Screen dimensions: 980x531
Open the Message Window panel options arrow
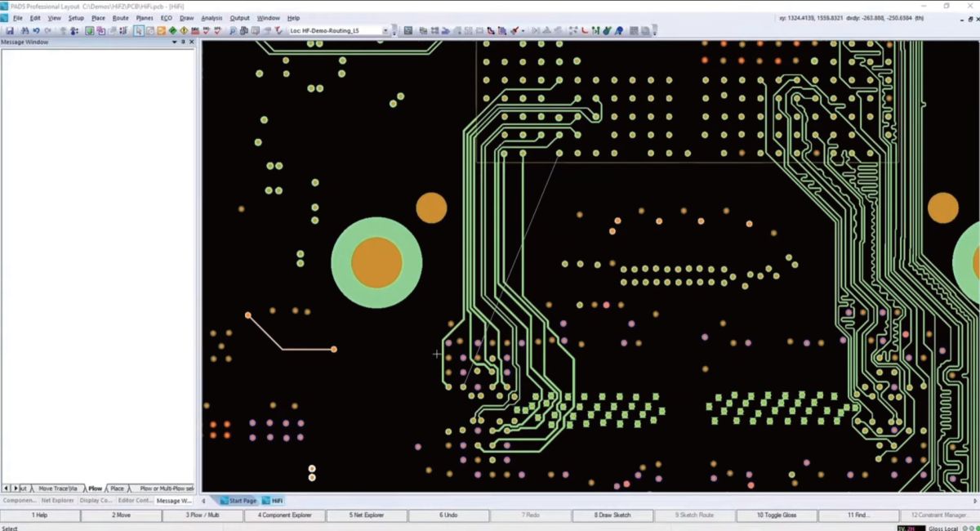pyautogui.click(x=174, y=42)
